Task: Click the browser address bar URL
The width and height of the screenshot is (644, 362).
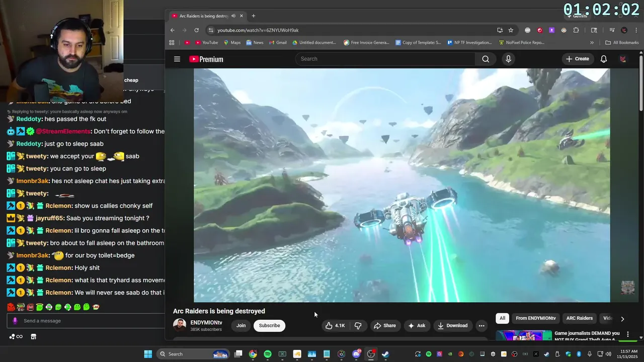Action: 258,30
